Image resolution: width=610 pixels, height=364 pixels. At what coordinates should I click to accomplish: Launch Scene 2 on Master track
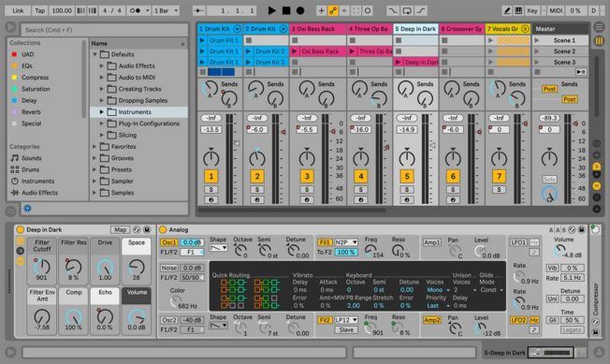(537, 51)
